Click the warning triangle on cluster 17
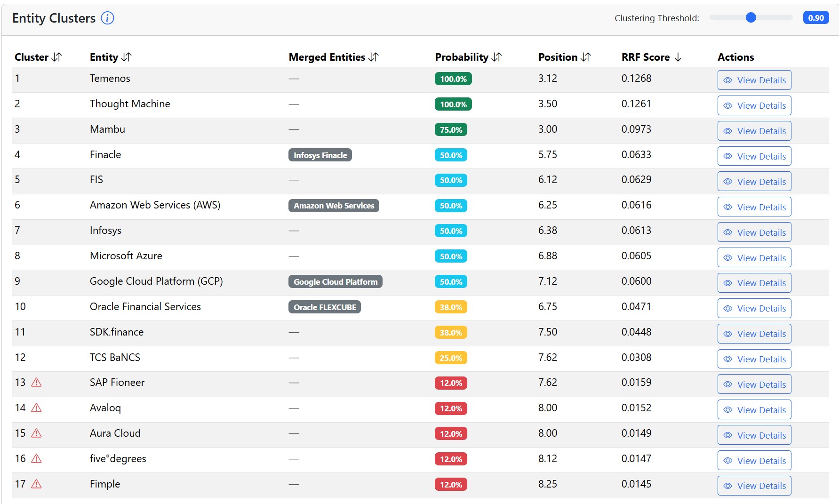 pyautogui.click(x=36, y=484)
